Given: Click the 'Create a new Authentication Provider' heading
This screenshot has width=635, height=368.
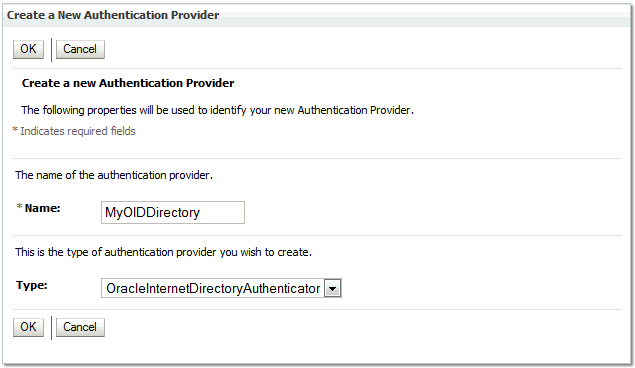Looking at the screenshot, I should (x=128, y=83).
